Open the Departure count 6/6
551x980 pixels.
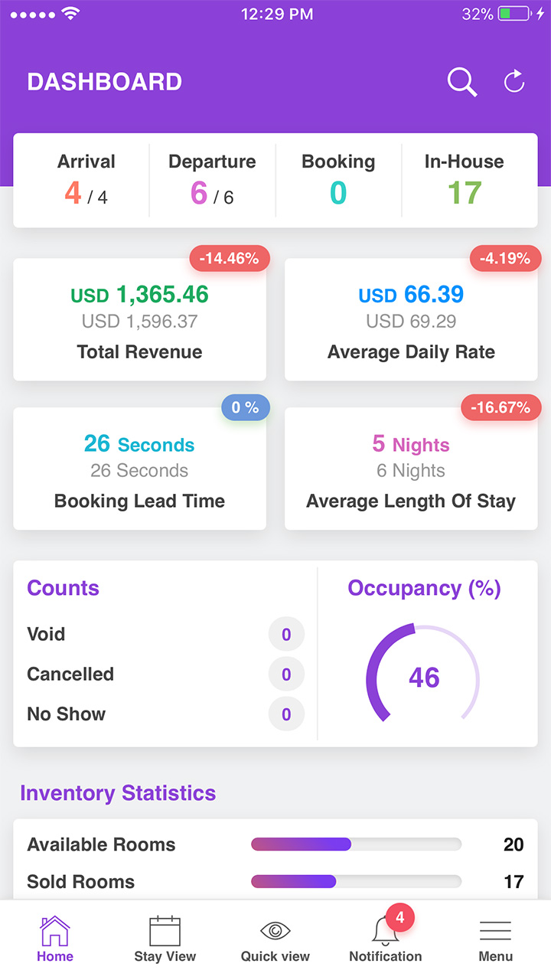coord(212,180)
